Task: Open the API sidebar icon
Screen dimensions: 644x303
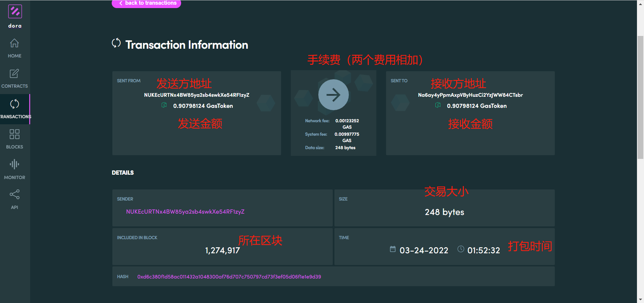Action: coord(14,194)
